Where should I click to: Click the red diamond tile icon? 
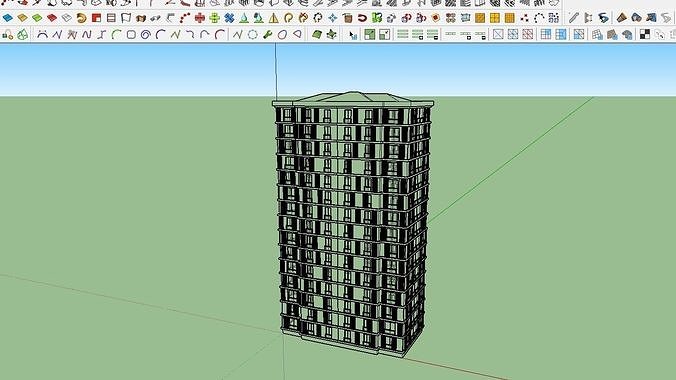[x=52, y=18]
